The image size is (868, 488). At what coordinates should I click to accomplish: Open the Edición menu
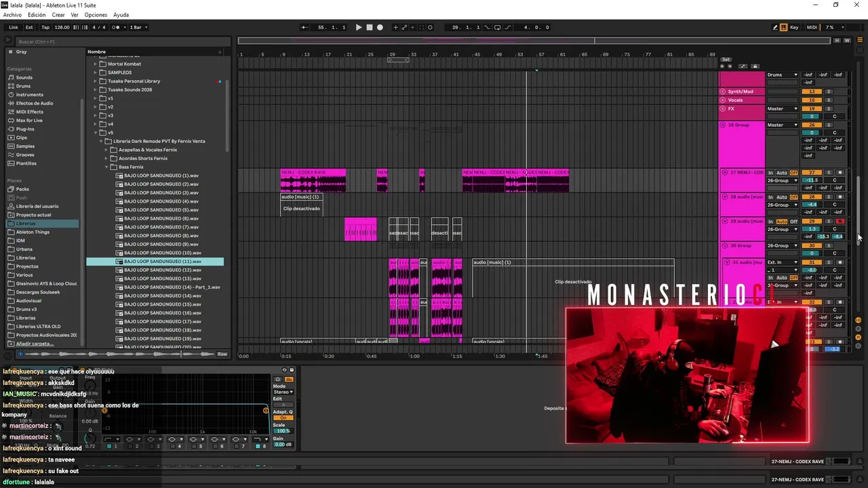pos(37,15)
